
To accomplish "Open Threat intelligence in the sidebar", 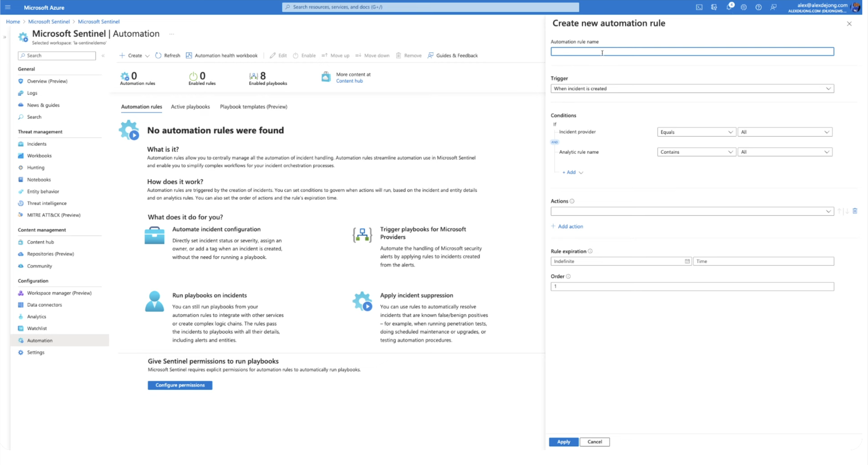I will pyautogui.click(x=47, y=204).
